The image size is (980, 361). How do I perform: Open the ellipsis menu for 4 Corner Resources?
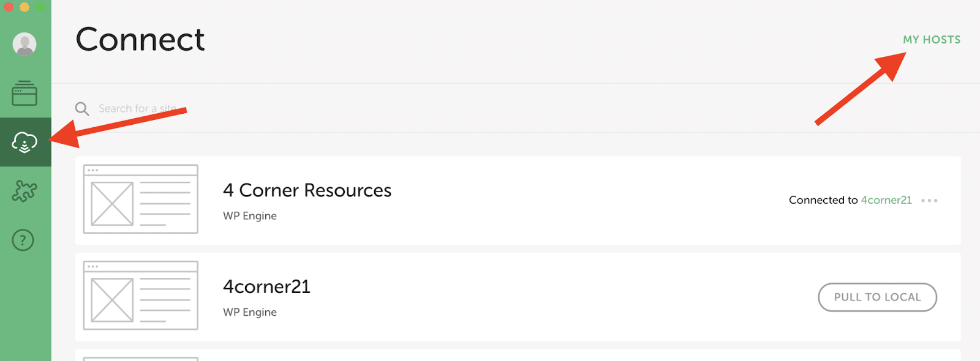click(x=932, y=200)
